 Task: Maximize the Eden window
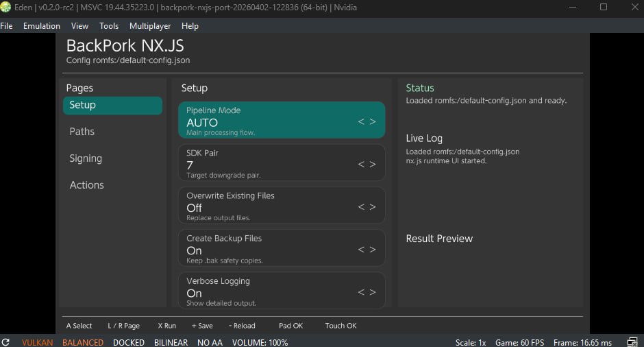(x=604, y=7)
